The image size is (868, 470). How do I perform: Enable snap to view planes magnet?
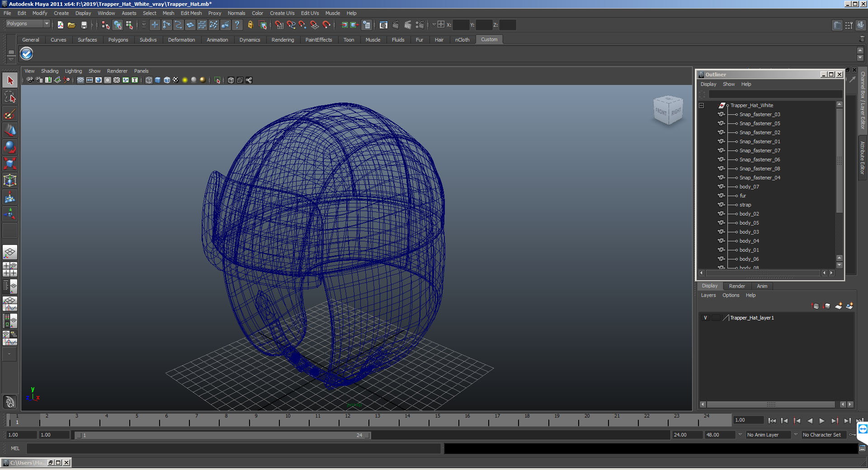(314, 25)
